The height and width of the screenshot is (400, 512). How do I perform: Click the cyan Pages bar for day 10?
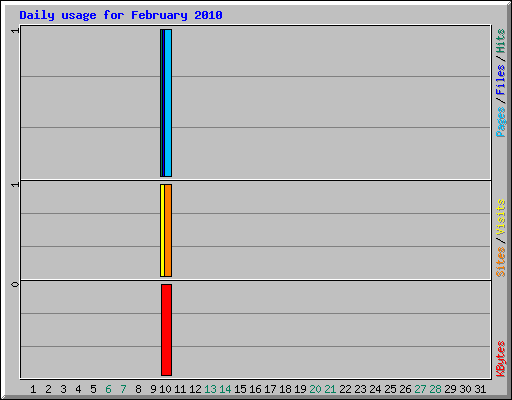tap(168, 103)
